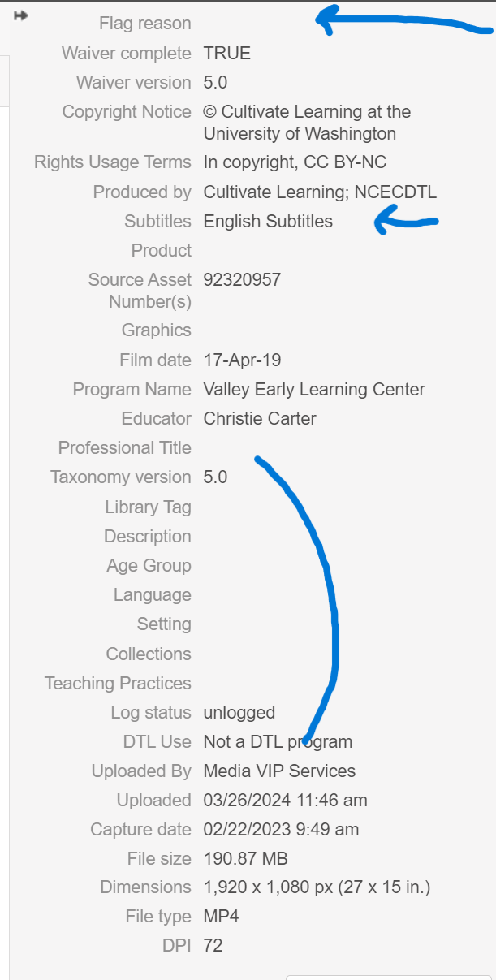Select the Rights Usage Terms value

click(295, 162)
